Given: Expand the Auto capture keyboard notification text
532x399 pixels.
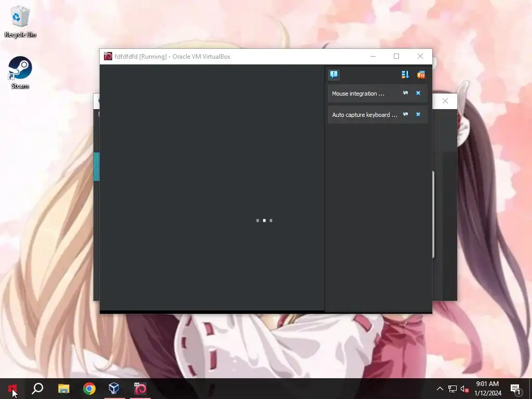Looking at the screenshot, I should tap(364, 115).
